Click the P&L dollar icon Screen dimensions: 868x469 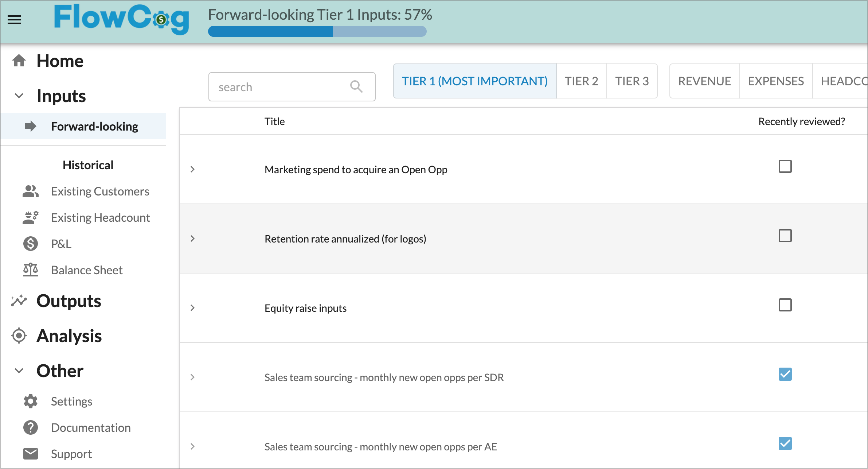click(31, 244)
